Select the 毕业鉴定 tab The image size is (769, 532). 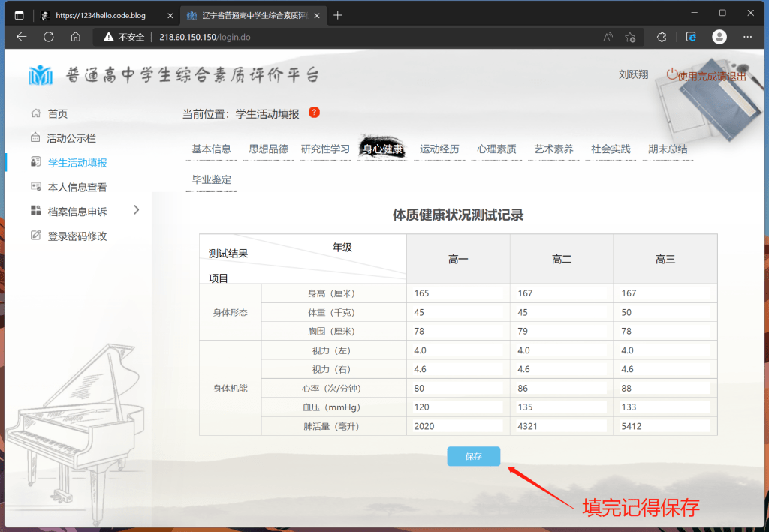tap(211, 180)
